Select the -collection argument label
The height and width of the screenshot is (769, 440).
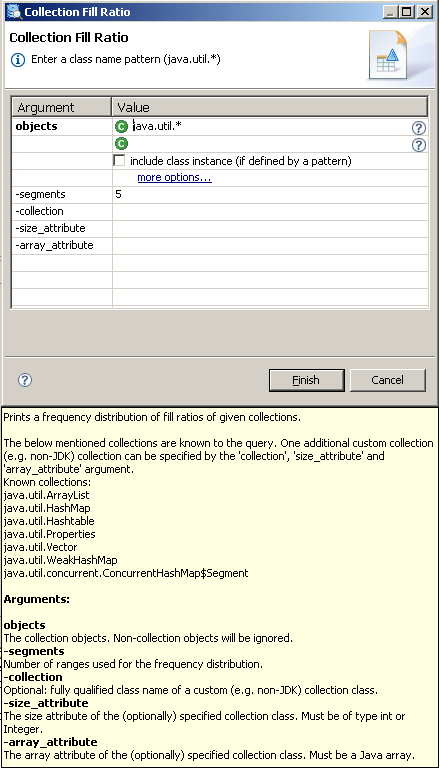pyautogui.click(x=39, y=211)
